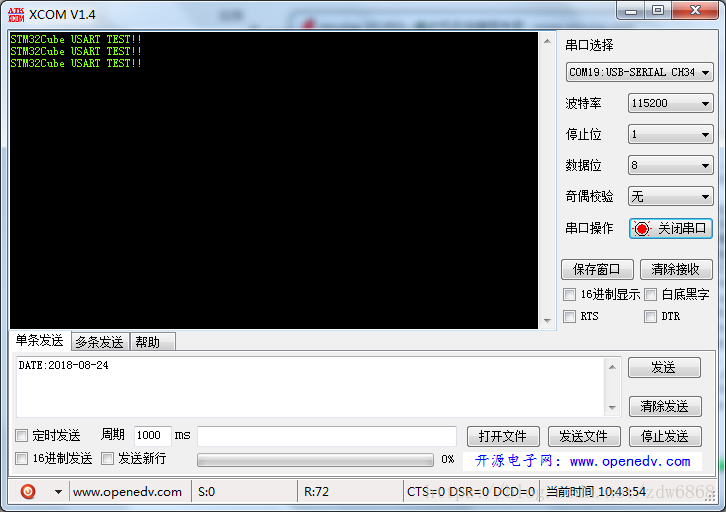726x512 pixels.
Task: Click the receive window scroll down arrow
Action: (547, 320)
